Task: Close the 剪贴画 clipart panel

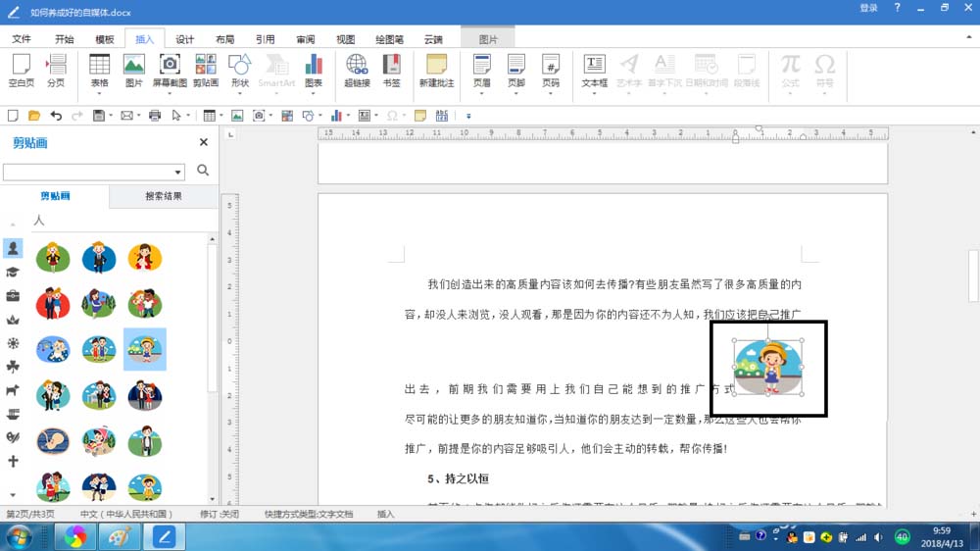Action: 203,143
